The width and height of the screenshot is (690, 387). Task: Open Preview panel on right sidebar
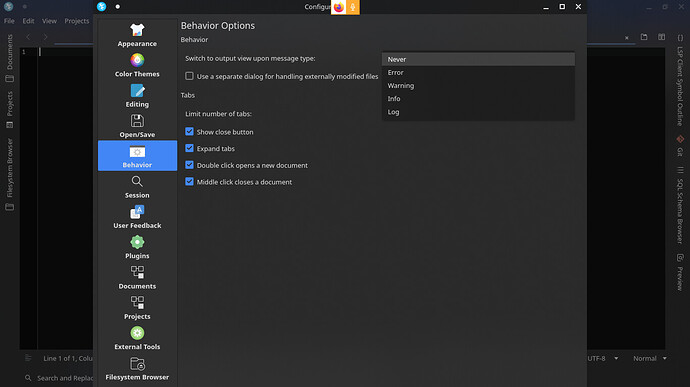point(680,272)
